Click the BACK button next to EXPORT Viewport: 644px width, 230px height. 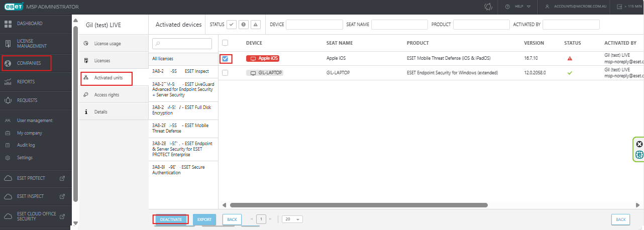(x=232, y=219)
